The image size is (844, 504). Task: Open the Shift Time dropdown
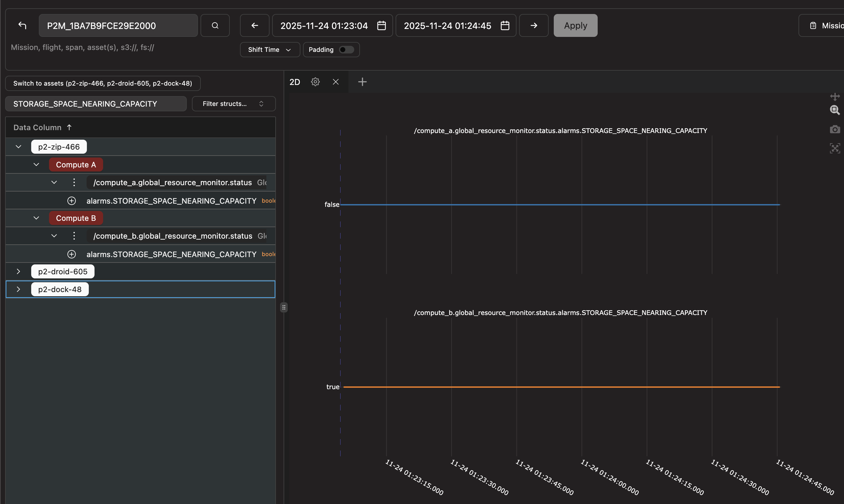270,50
